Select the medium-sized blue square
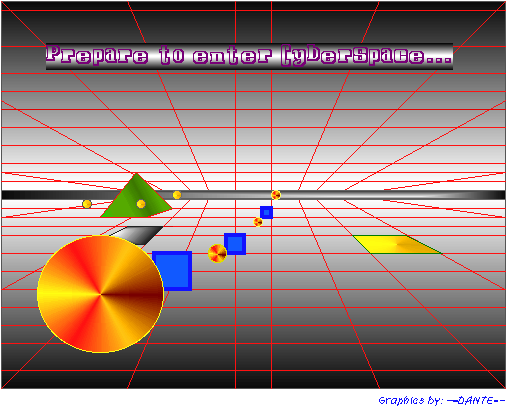507x409 pixels. [x=235, y=244]
